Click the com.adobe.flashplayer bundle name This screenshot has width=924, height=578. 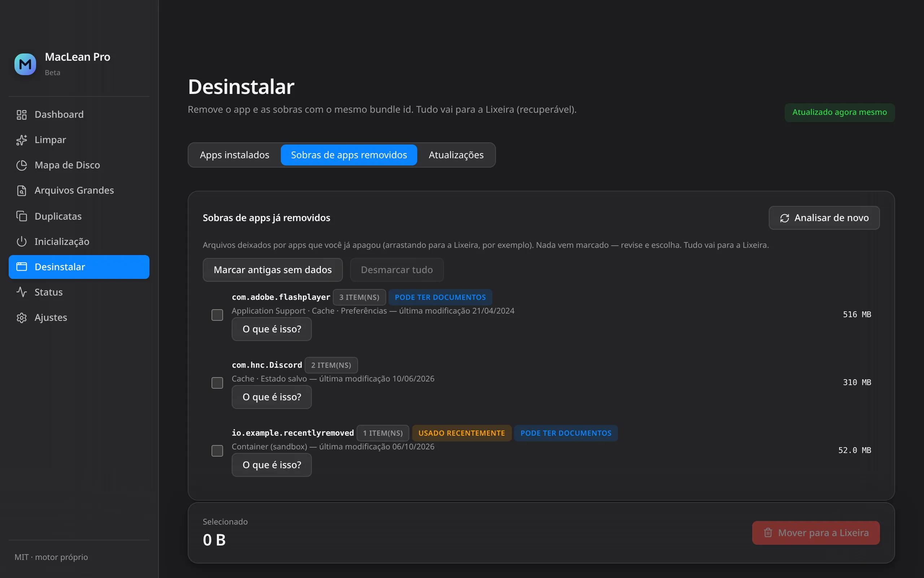281,297
